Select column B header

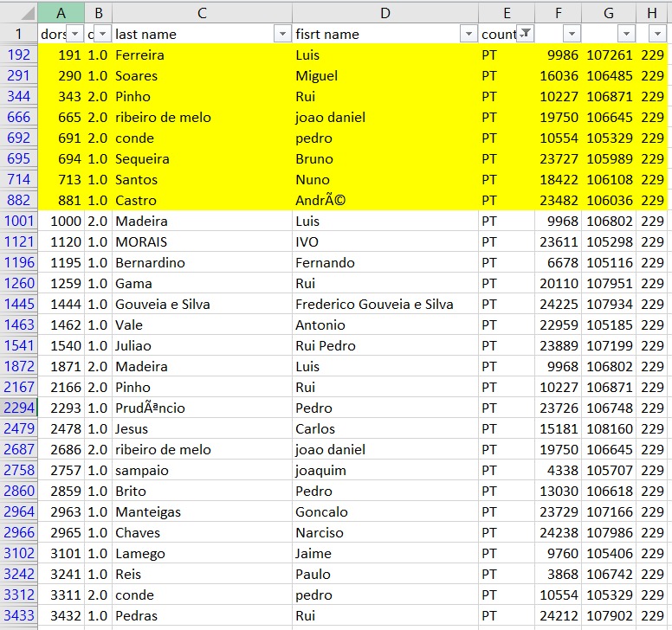99,13
